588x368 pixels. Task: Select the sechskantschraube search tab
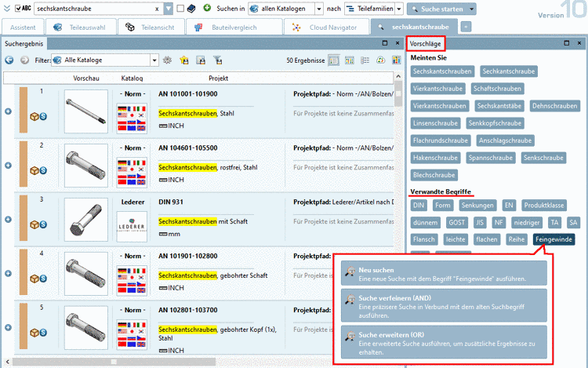click(414, 27)
